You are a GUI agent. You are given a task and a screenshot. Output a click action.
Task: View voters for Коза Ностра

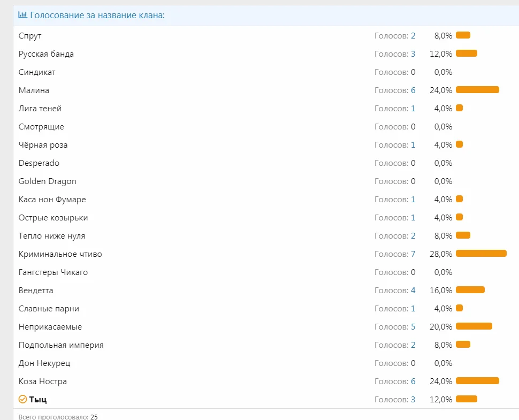point(413,381)
